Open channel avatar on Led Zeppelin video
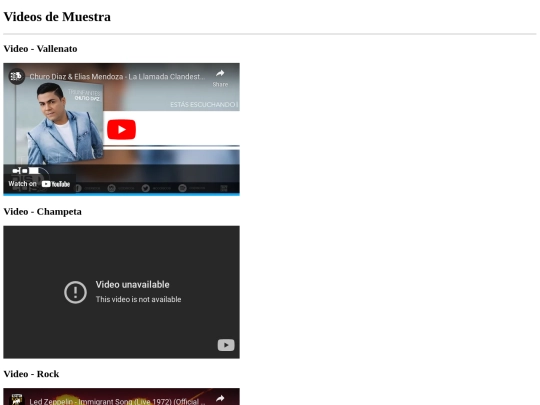Screen dimensions: 540x405 point(16,400)
